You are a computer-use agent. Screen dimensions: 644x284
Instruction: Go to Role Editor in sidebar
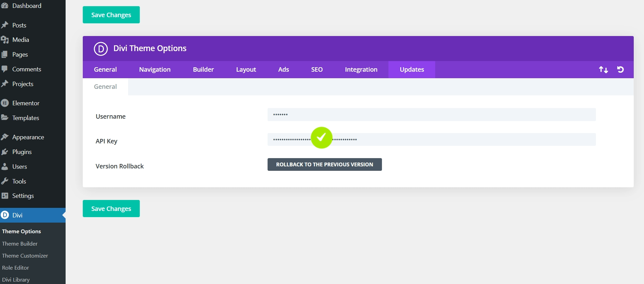(15, 268)
